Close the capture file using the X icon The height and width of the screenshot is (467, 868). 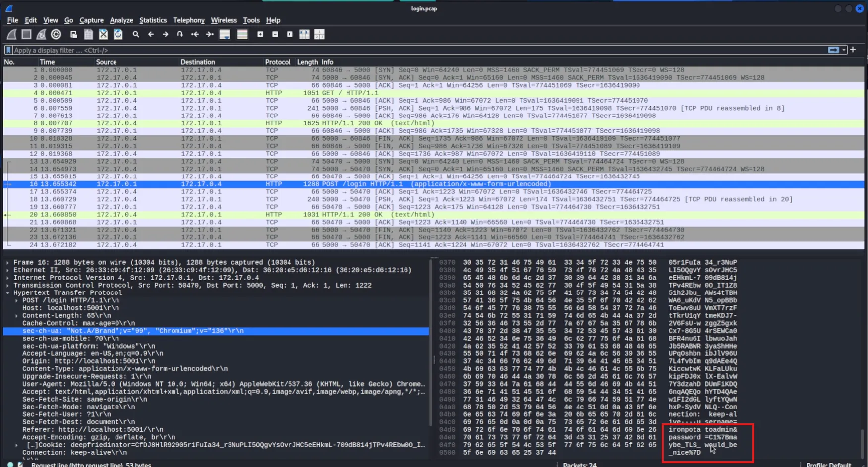coord(103,34)
